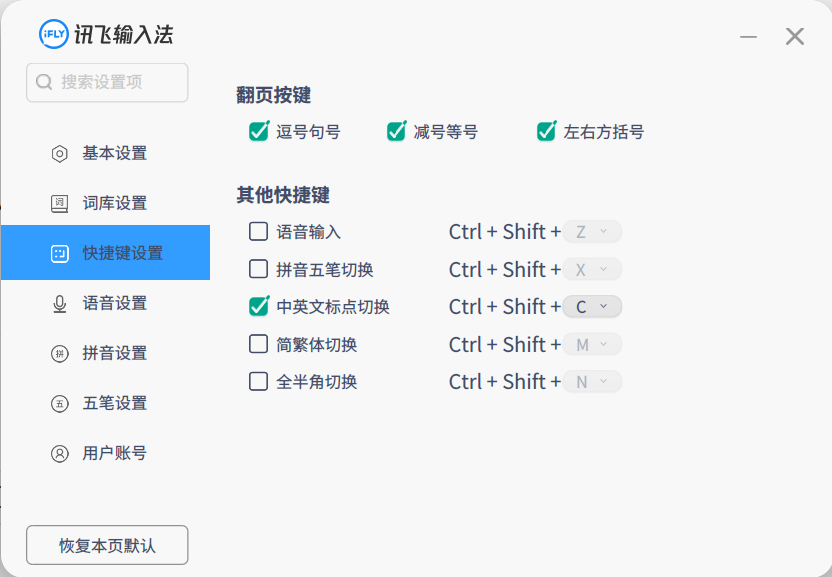Click the magnifier icon in search box
Viewport: 832px width, 577px height.
pyautogui.click(x=44, y=82)
